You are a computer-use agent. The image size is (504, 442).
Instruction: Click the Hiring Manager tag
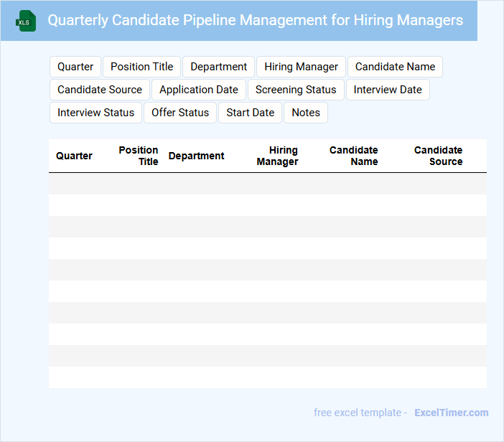coord(301,67)
